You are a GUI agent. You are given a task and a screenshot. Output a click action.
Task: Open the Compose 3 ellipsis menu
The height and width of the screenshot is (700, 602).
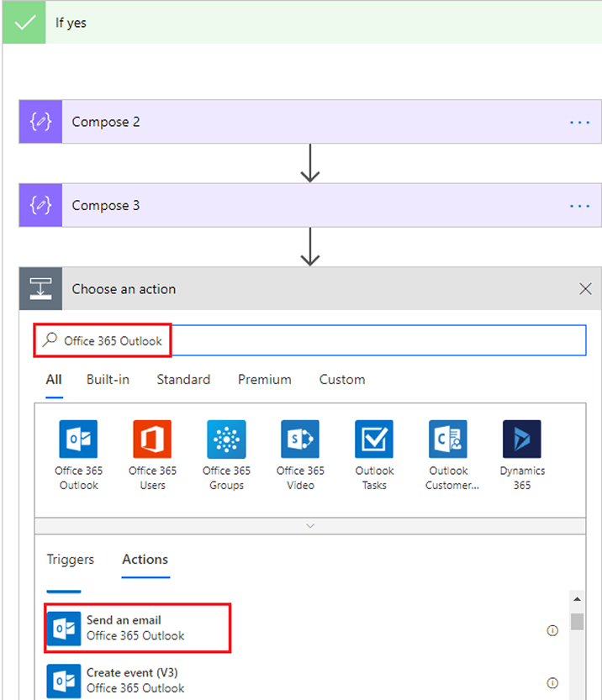point(579,206)
